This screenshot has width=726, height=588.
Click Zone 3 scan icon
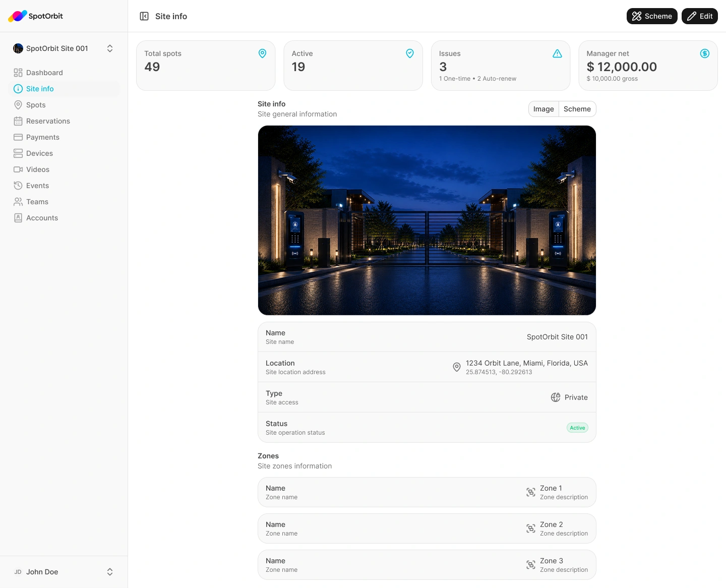[x=531, y=565]
